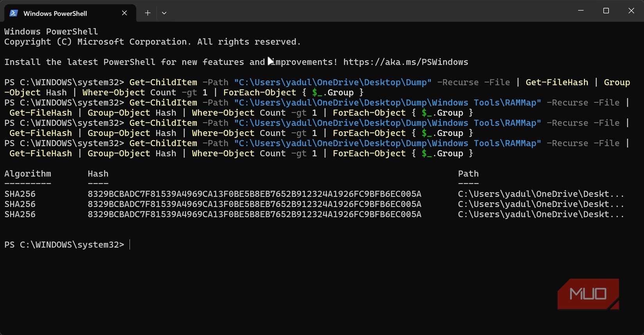This screenshot has height=335, width=644.
Task: Close the terminal window
Action: 631,11
